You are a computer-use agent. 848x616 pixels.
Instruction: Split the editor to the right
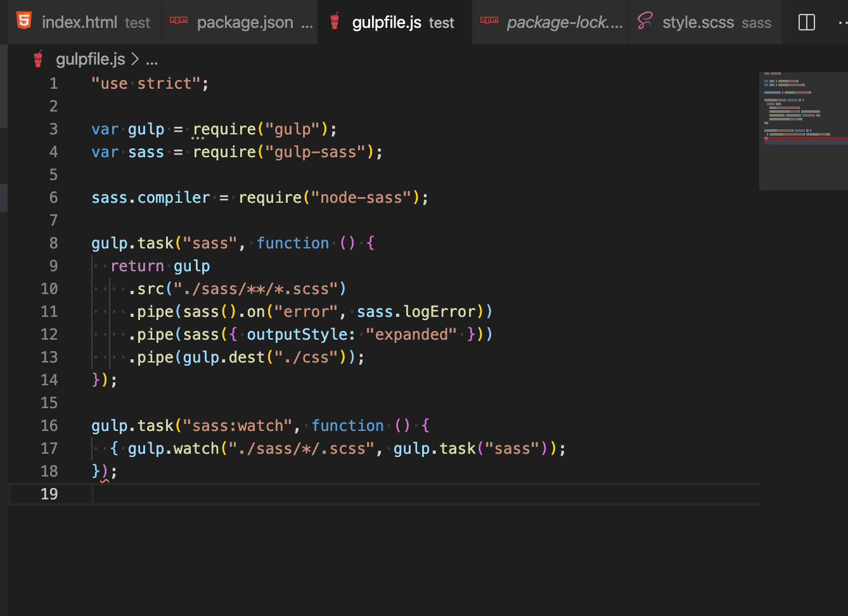click(x=807, y=23)
